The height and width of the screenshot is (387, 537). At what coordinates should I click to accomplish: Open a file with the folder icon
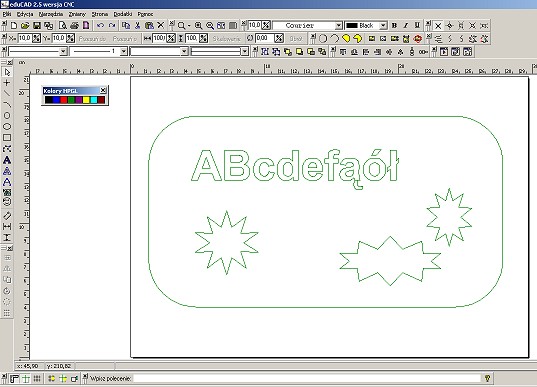click(25, 25)
